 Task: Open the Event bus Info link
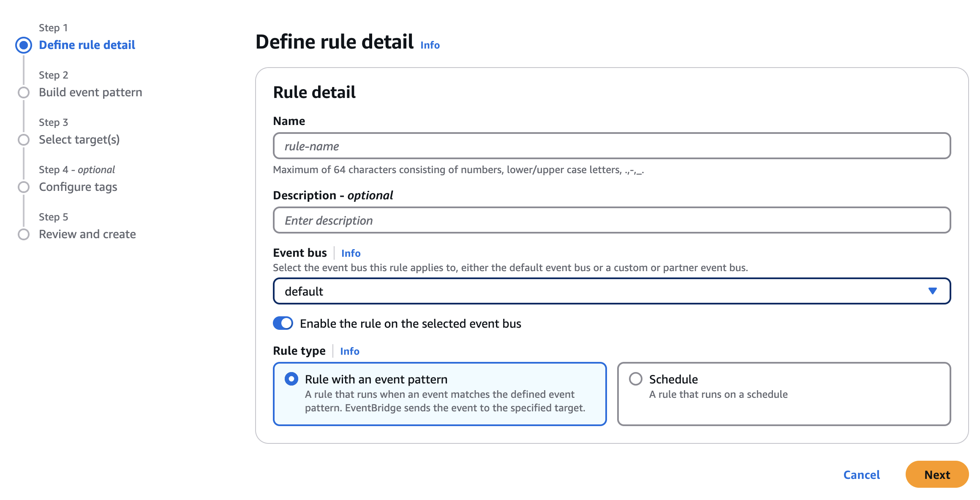(x=351, y=253)
